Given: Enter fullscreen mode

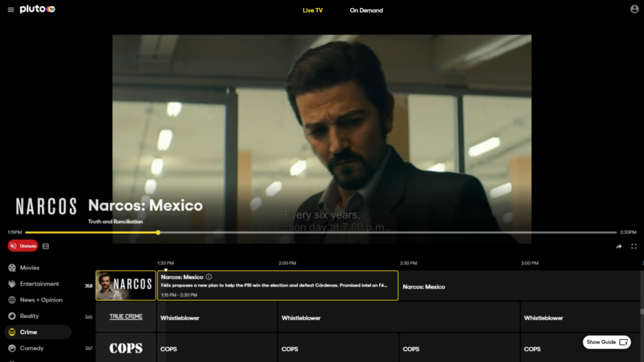Looking at the screenshot, I should pos(634,246).
